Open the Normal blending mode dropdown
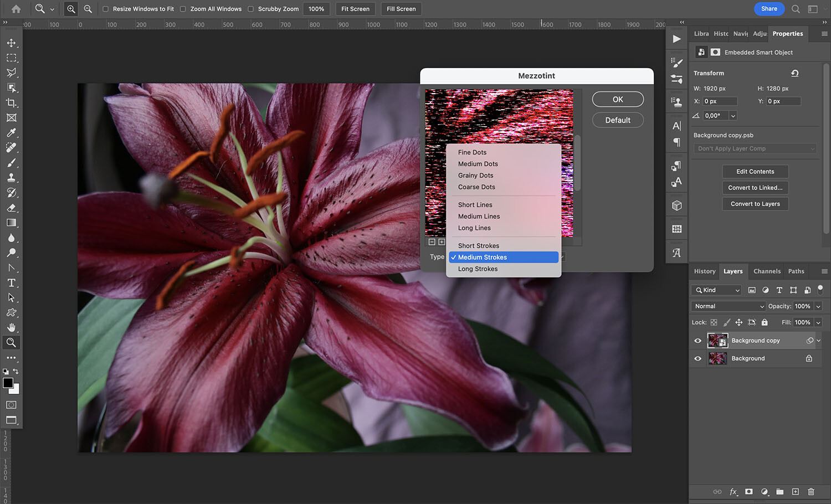This screenshot has width=831, height=504. coord(727,306)
